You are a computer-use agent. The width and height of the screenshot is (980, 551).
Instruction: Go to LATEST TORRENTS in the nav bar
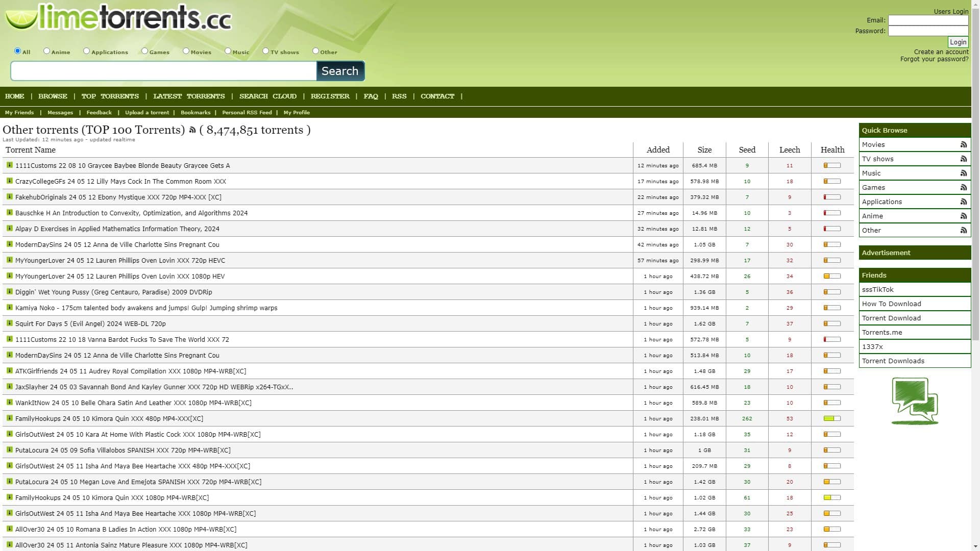[189, 96]
